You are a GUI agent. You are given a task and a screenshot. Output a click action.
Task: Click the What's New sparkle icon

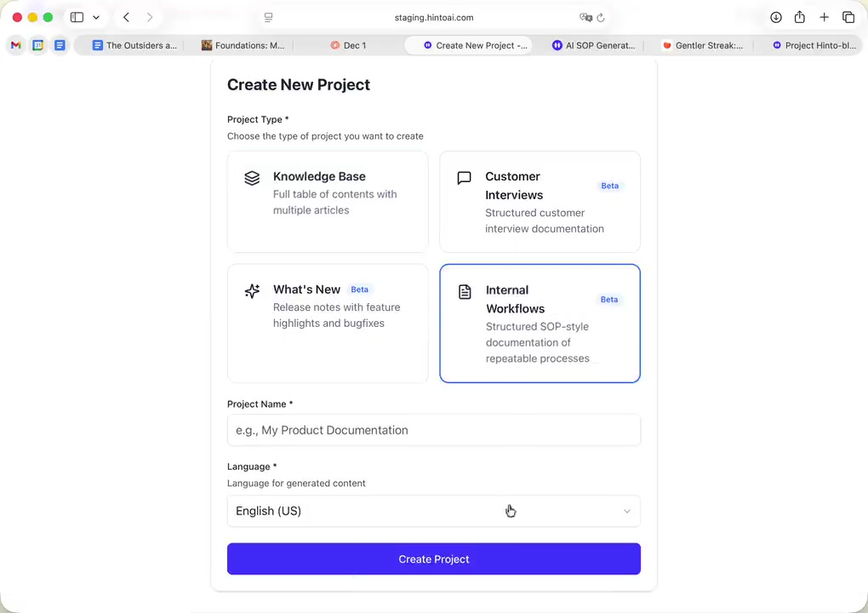point(252,291)
